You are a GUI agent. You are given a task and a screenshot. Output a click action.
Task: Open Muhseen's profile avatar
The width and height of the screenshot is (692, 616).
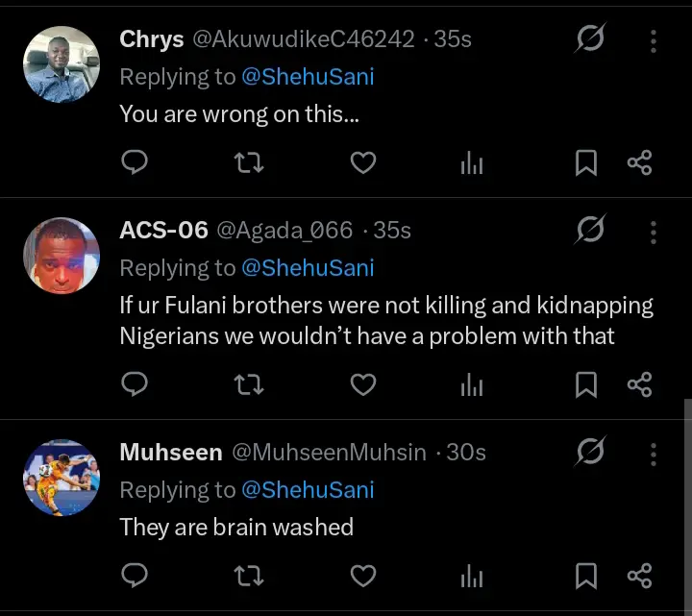62,477
